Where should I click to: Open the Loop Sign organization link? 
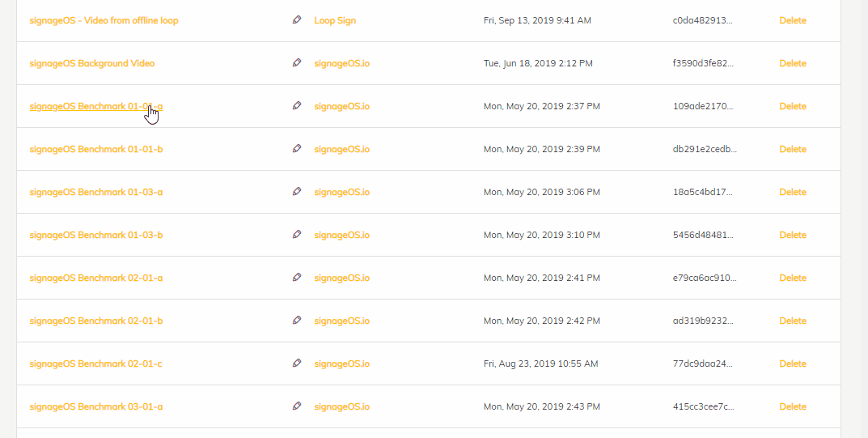pyautogui.click(x=335, y=20)
